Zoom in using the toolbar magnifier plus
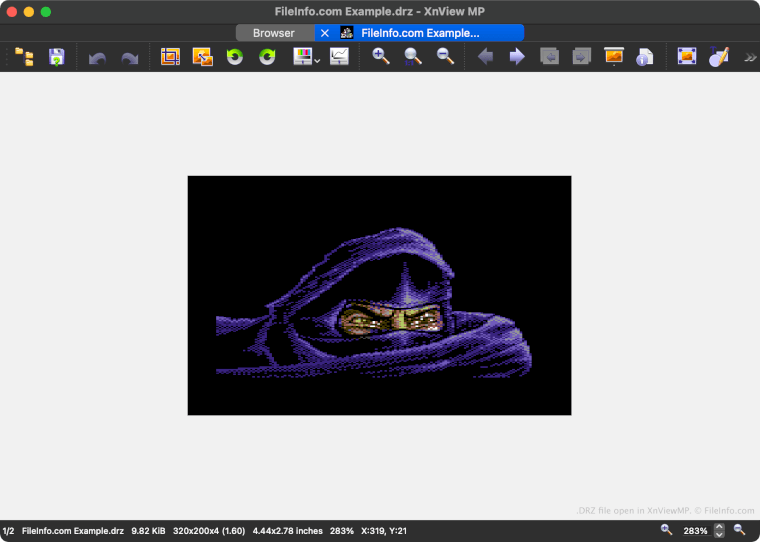The height and width of the screenshot is (542, 760). click(381, 57)
